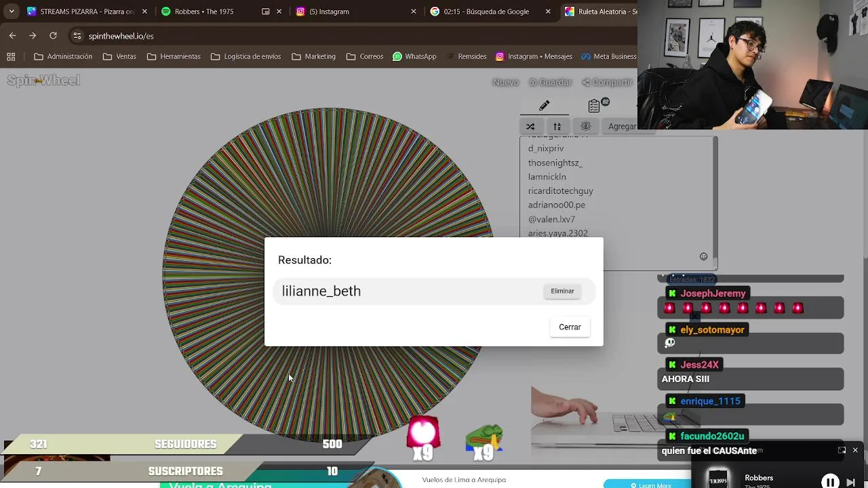Open the Logística de envíos bookmark folder

pyautogui.click(x=245, y=56)
